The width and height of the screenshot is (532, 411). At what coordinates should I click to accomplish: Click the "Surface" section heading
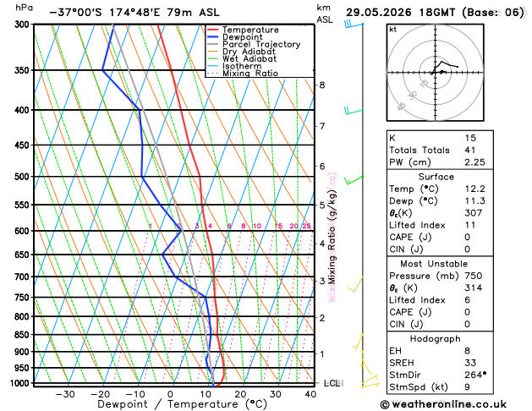click(436, 177)
